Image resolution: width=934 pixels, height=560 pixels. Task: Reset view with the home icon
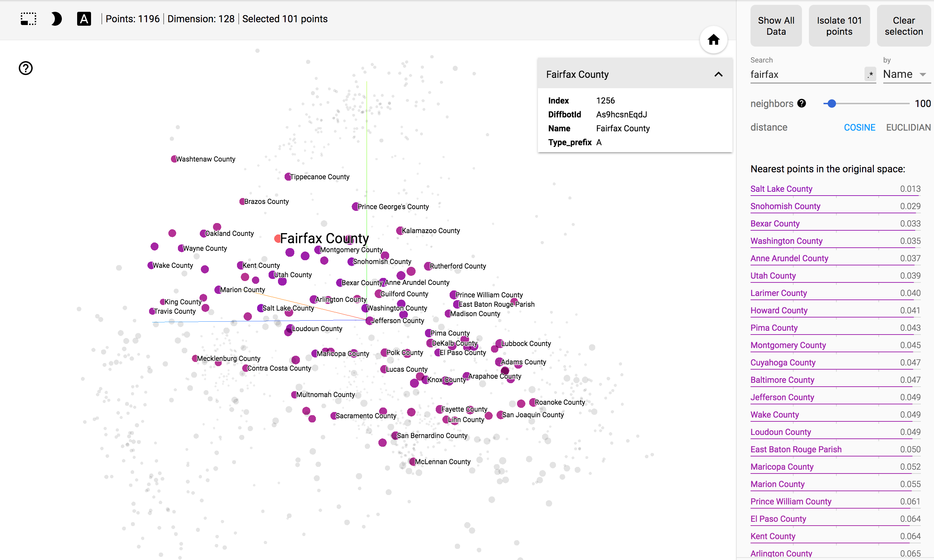(x=713, y=40)
